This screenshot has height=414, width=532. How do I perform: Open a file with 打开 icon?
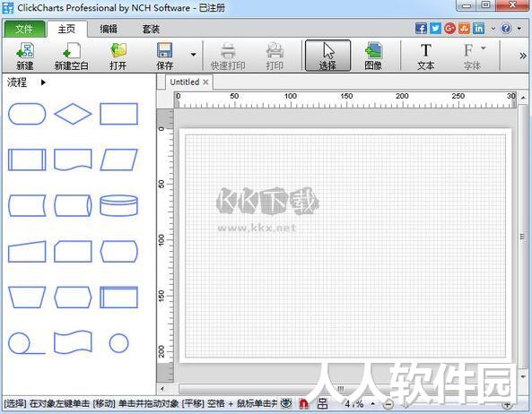pyautogui.click(x=118, y=56)
